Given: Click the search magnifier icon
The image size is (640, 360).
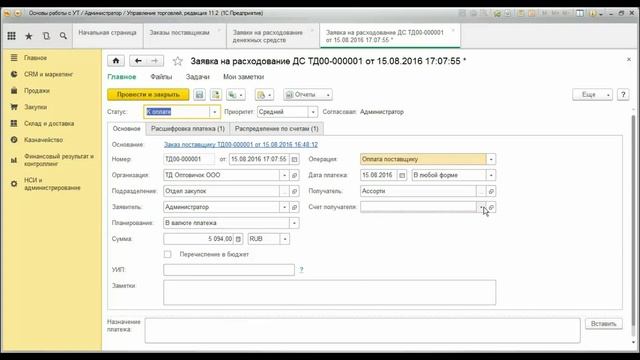Looking at the screenshot, I should pyautogui.click(x=63, y=36).
